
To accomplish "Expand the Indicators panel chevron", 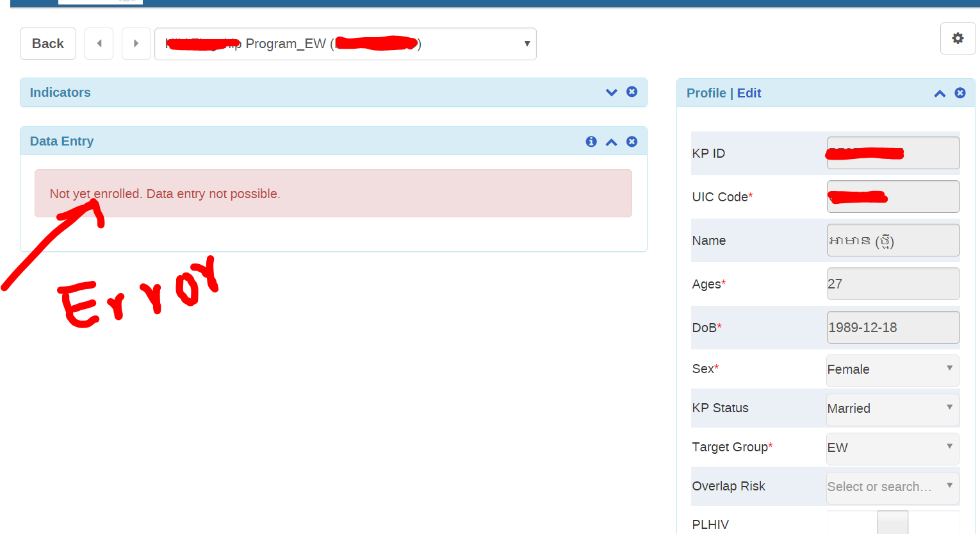I will [611, 92].
